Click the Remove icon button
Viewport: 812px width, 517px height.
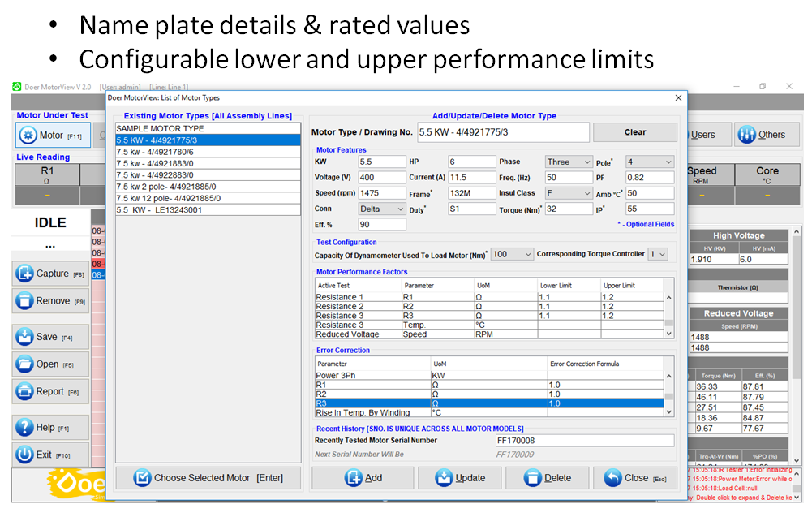24,301
